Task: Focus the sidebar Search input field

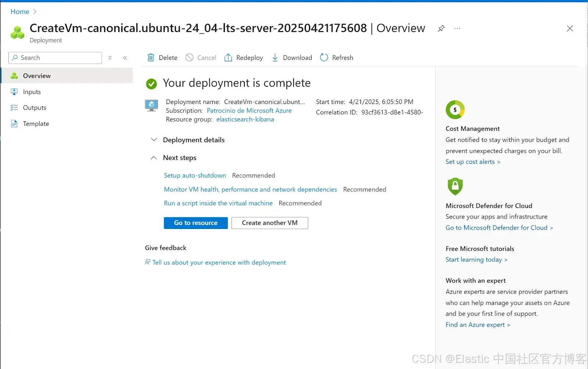Action: coord(55,58)
